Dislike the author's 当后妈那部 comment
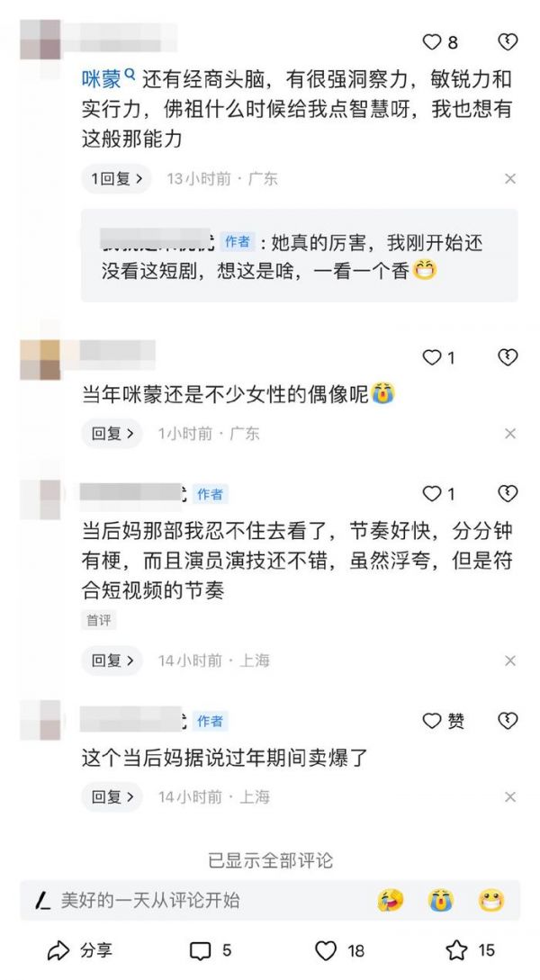The image size is (540, 980). [508, 494]
